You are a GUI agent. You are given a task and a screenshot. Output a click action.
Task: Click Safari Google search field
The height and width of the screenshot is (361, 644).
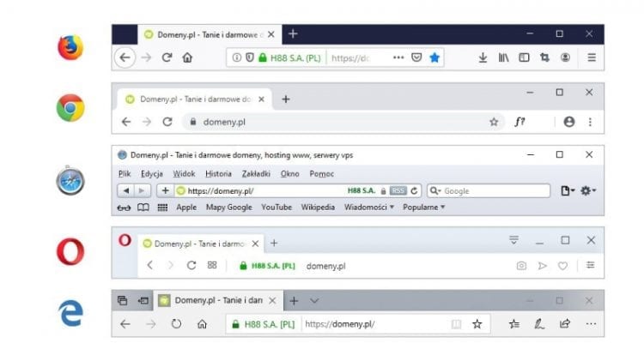coord(489,190)
